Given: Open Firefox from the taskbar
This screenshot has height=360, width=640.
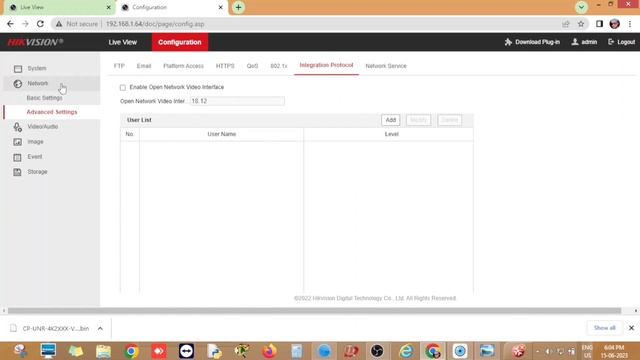Looking at the screenshot, I should click(x=269, y=351).
